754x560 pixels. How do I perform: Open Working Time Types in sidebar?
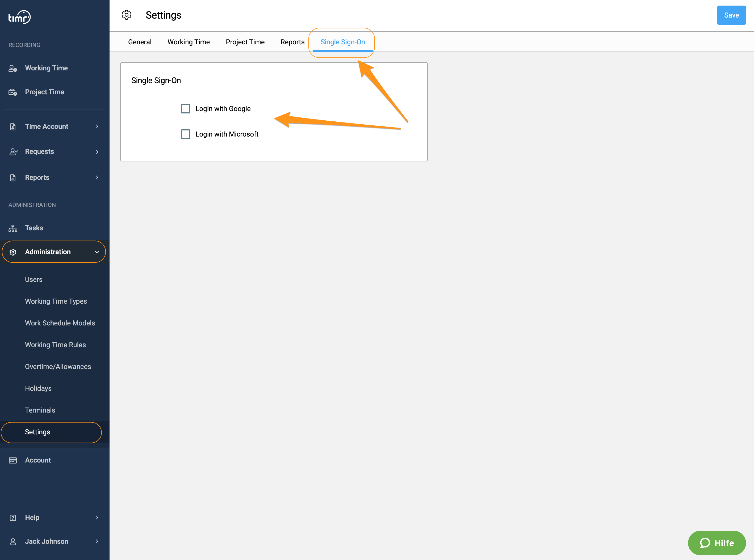click(56, 301)
